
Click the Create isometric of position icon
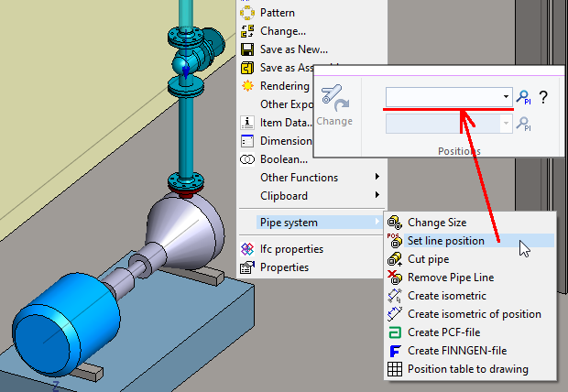coord(395,314)
